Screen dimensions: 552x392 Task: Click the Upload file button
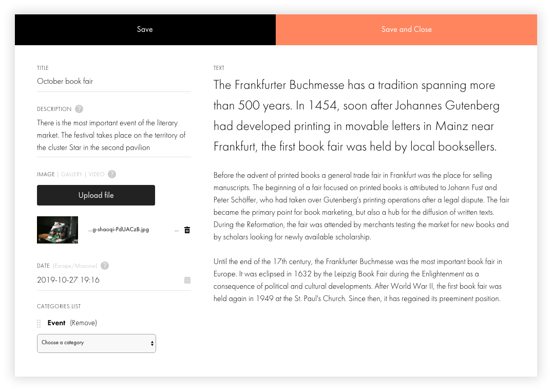coord(96,195)
